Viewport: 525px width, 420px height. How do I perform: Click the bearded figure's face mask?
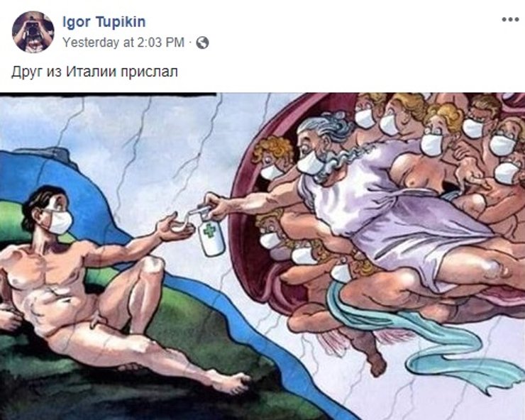311,163
